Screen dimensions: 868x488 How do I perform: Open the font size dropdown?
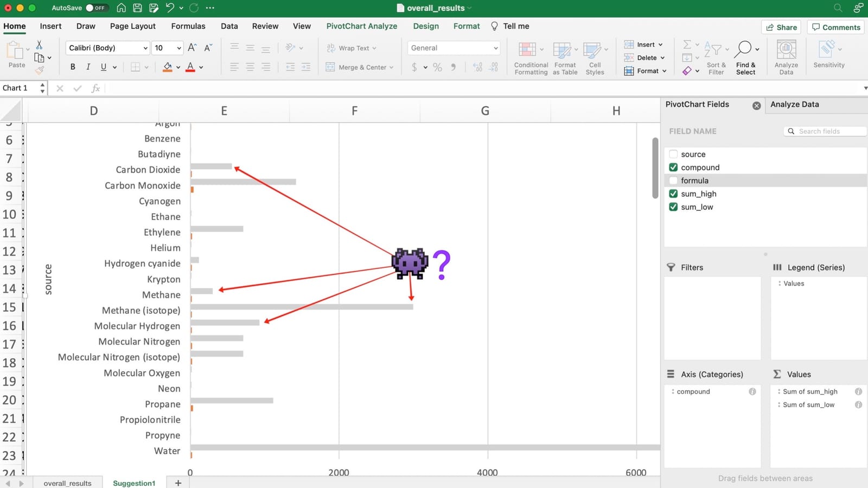point(168,48)
